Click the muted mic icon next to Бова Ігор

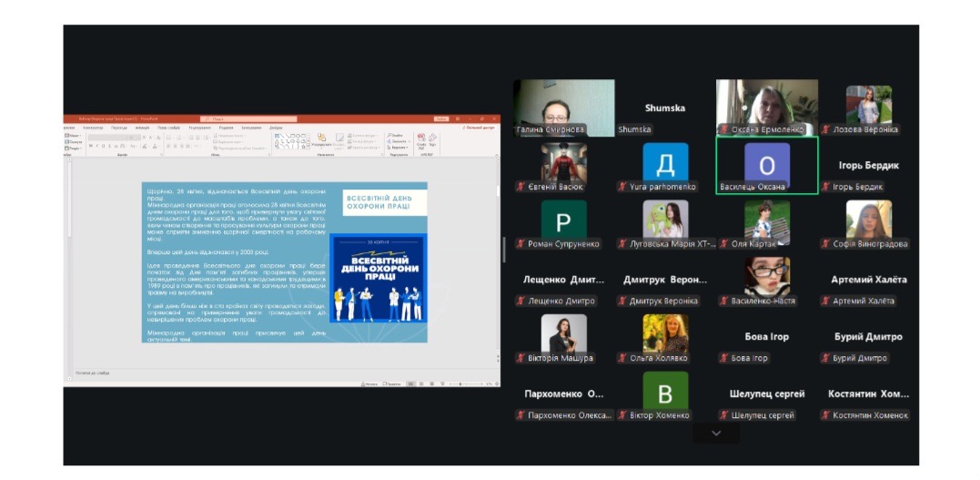tap(724, 358)
